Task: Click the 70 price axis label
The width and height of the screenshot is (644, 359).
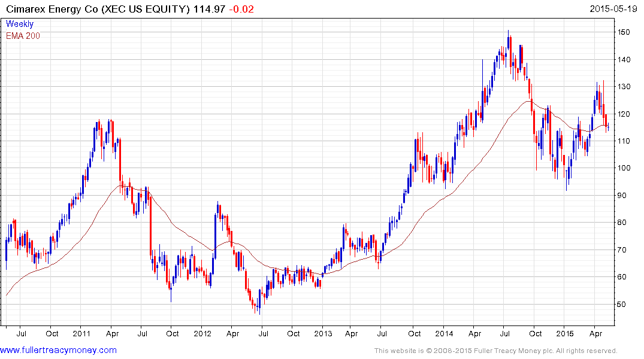Action: point(622,250)
